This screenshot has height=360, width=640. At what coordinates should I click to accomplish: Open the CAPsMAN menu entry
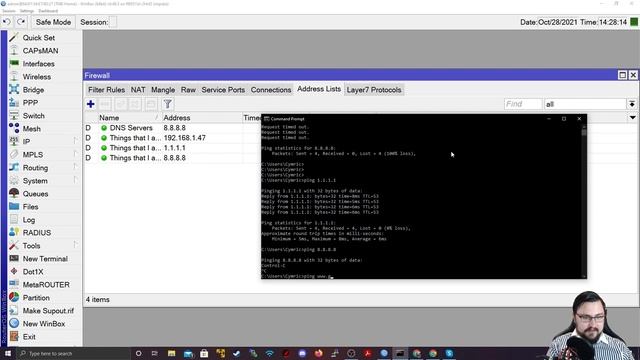(x=40, y=51)
